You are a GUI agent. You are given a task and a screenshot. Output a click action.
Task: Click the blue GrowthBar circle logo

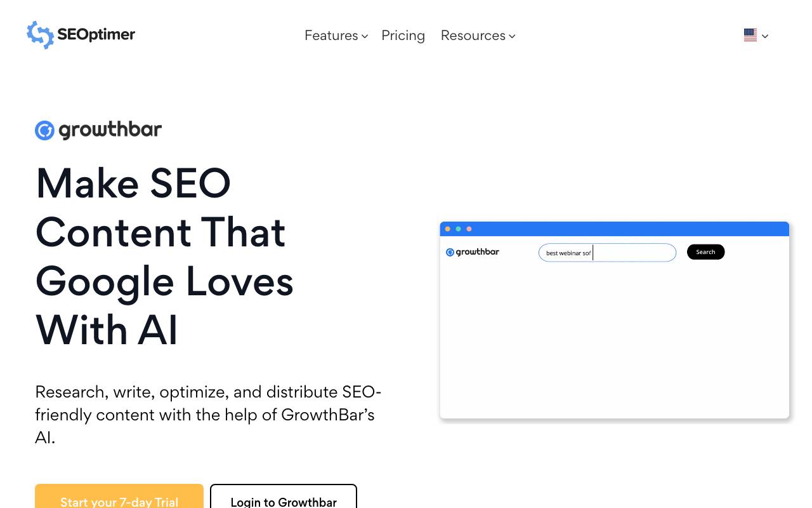coord(44,130)
